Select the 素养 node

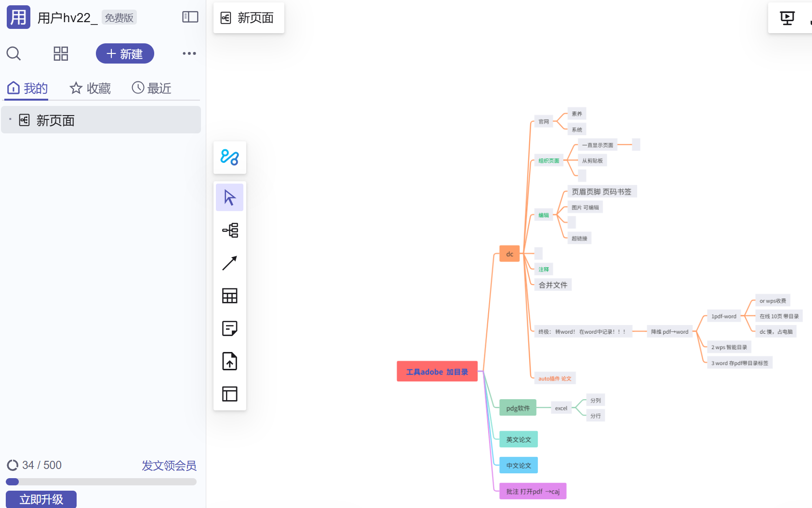click(x=577, y=114)
